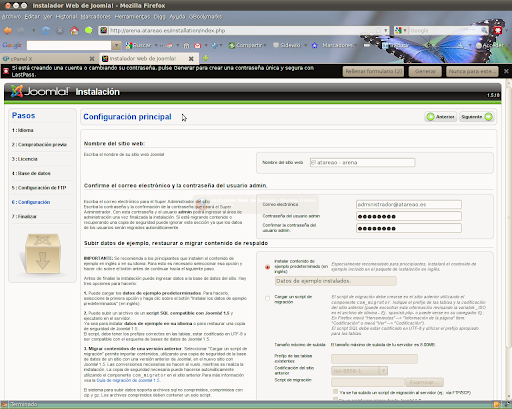Click the Stop loading icon
This screenshot has height=409, width=512.
pos(60,31)
